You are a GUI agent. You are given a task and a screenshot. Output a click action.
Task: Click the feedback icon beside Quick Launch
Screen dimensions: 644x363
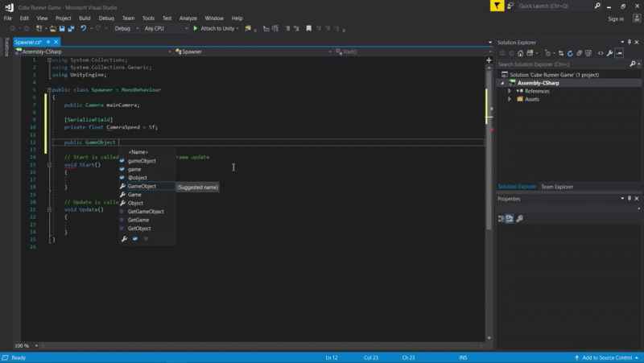coord(510,6)
